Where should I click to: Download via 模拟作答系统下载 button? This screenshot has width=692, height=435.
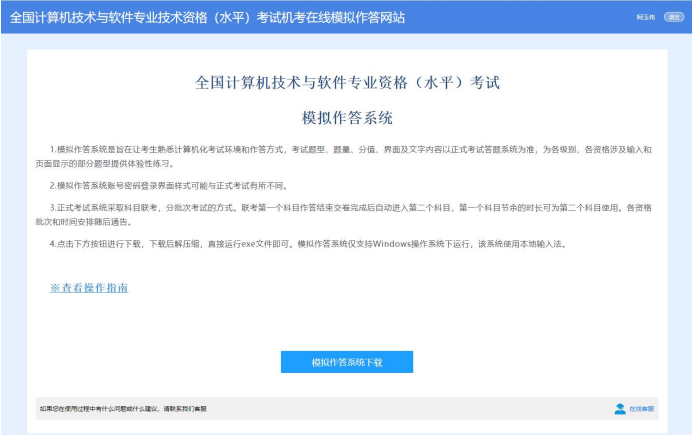coord(346,362)
